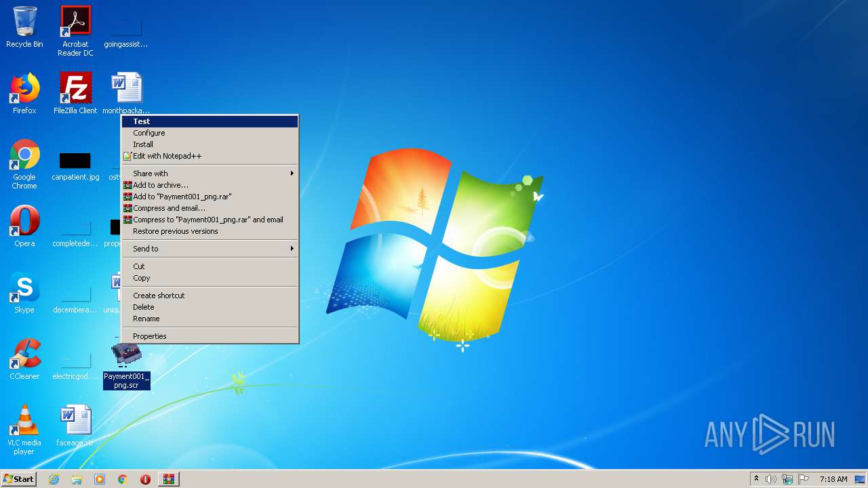The height and width of the screenshot is (488, 868).
Task: Select the goingassist... desktop file
Action: tap(126, 33)
